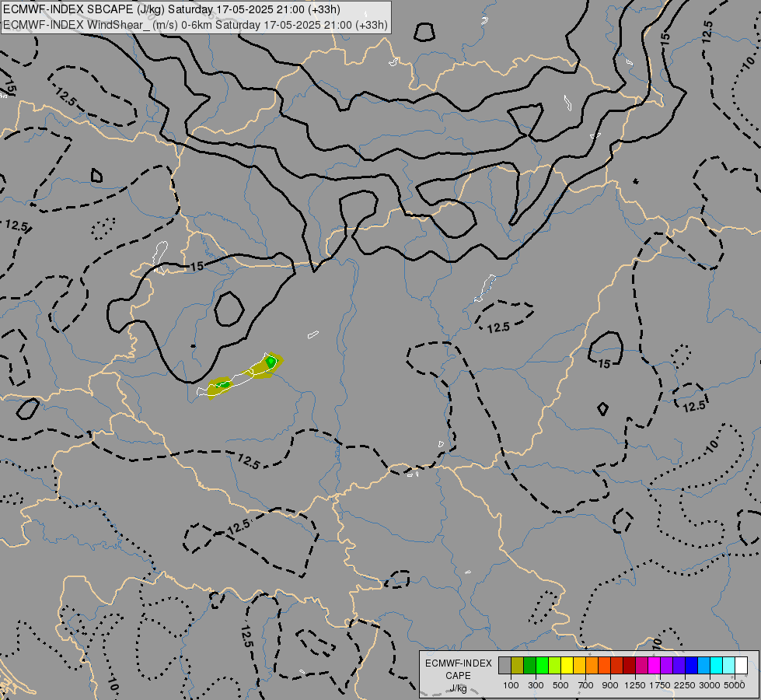
Task: Click the legend value 1250
Action: pos(635,685)
